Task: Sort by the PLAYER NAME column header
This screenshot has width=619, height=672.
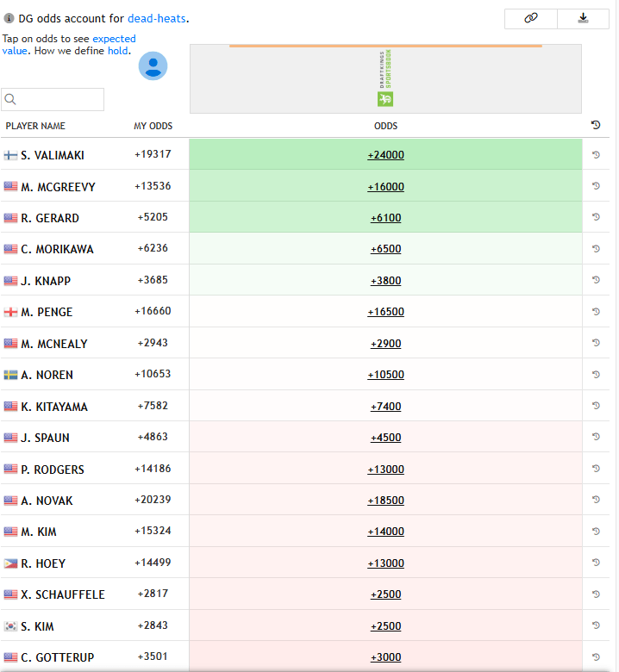Action: 35,126
